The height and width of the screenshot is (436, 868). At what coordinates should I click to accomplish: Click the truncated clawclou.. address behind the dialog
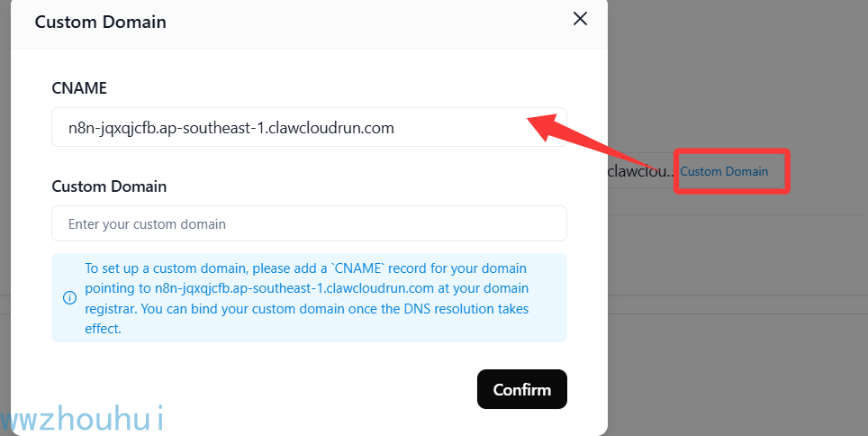641,171
